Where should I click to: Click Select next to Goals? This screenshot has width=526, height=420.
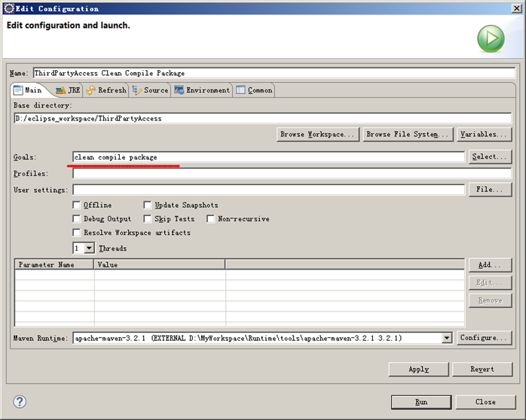pyautogui.click(x=490, y=157)
